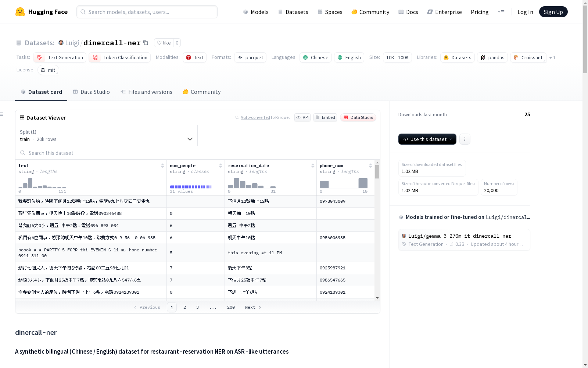
Task: Open the Luigi/gemma-3-270m-it-dinercall-ner model card
Action: [464, 240]
